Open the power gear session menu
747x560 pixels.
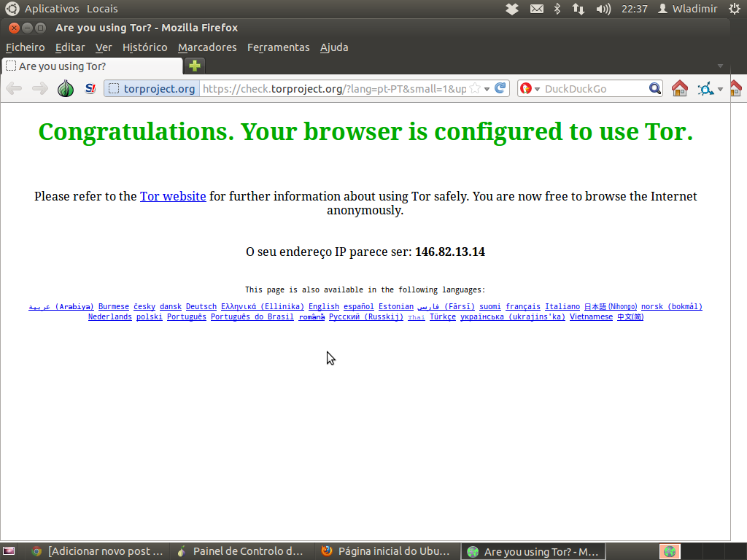point(735,9)
